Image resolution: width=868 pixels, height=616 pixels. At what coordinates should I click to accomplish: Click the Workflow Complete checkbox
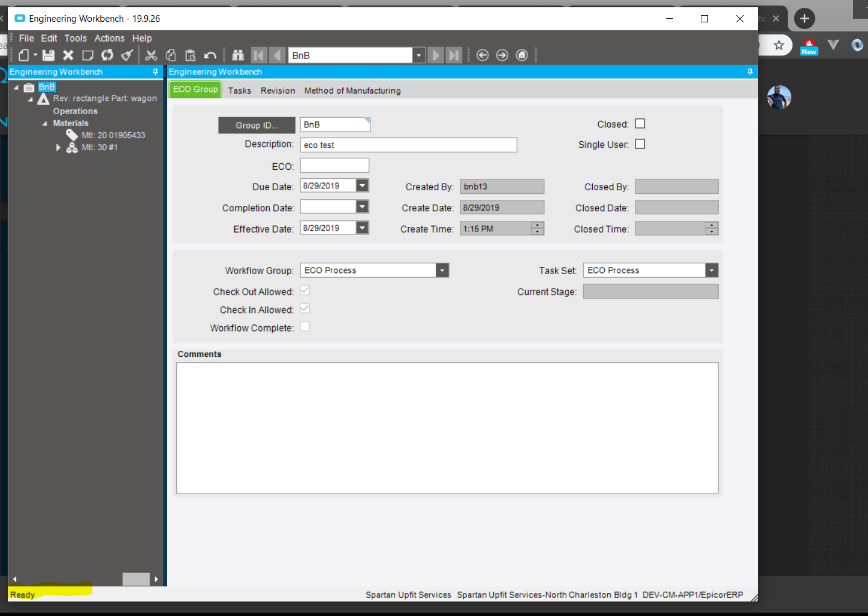click(x=305, y=327)
